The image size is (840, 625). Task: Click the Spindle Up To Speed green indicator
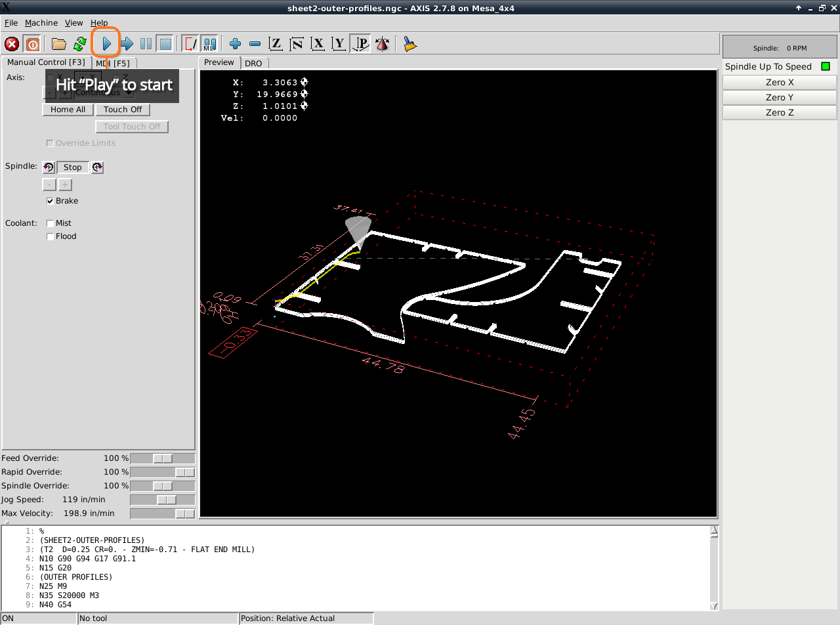click(x=826, y=67)
